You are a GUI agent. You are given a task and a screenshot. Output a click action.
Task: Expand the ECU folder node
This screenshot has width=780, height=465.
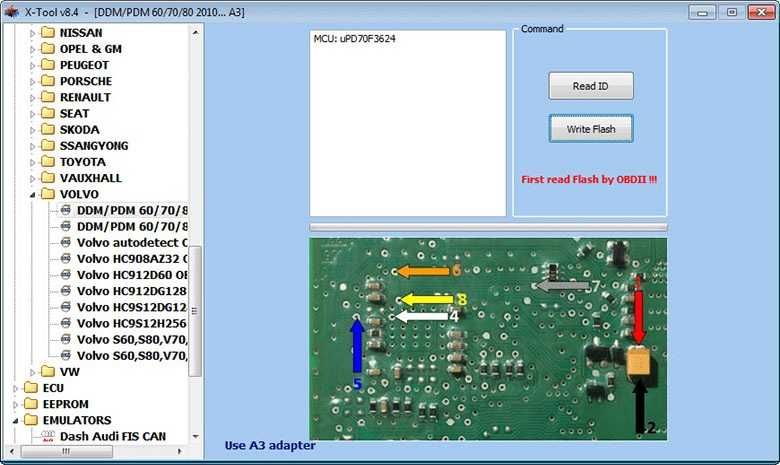pyautogui.click(x=15, y=388)
